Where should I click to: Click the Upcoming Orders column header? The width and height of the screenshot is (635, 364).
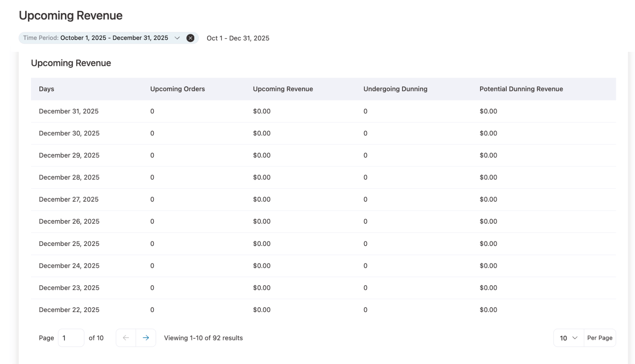(x=177, y=89)
